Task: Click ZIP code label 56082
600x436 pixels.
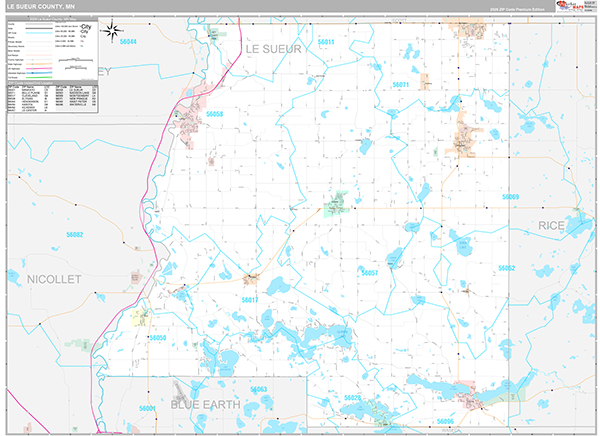Action: (75, 234)
